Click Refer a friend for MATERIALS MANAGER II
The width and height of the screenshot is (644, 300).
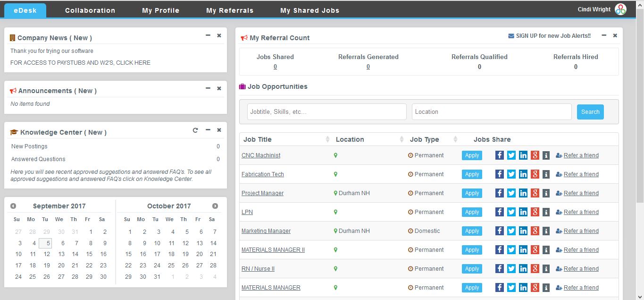(x=581, y=250)
